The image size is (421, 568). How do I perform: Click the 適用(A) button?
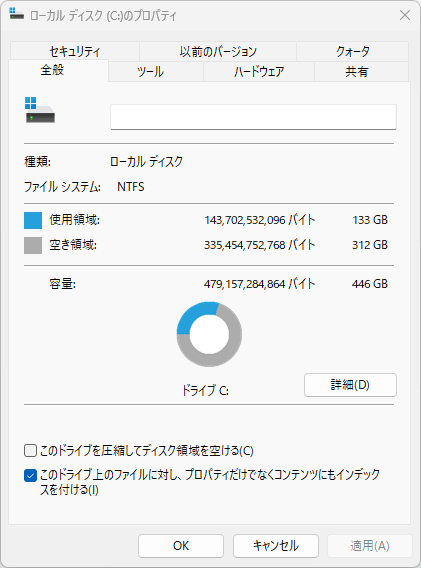370,546
